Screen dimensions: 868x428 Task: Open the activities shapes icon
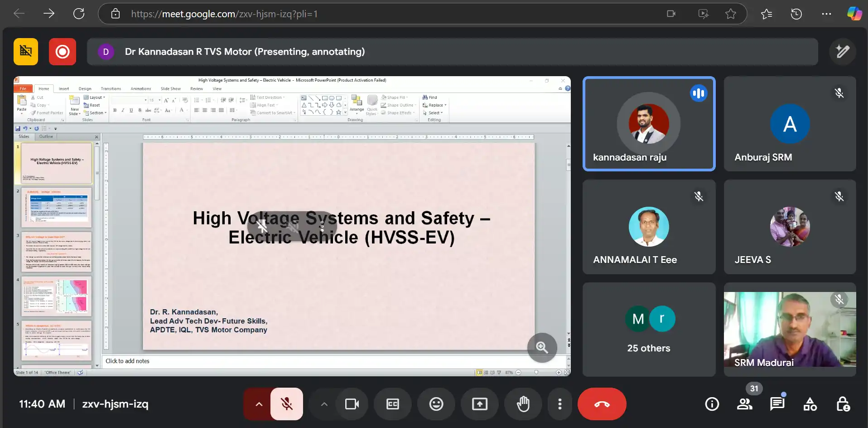pos(810,404)
